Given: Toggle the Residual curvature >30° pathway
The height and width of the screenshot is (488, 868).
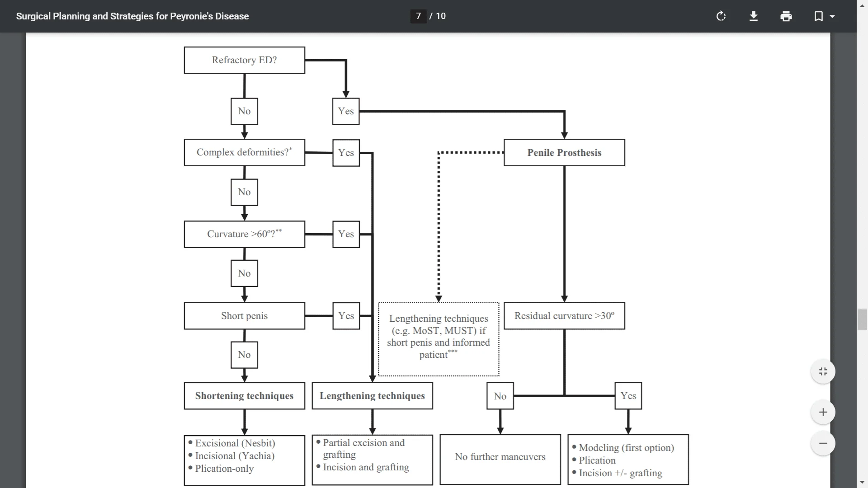Looking at the screenshot, I should (x=563, y=316).
